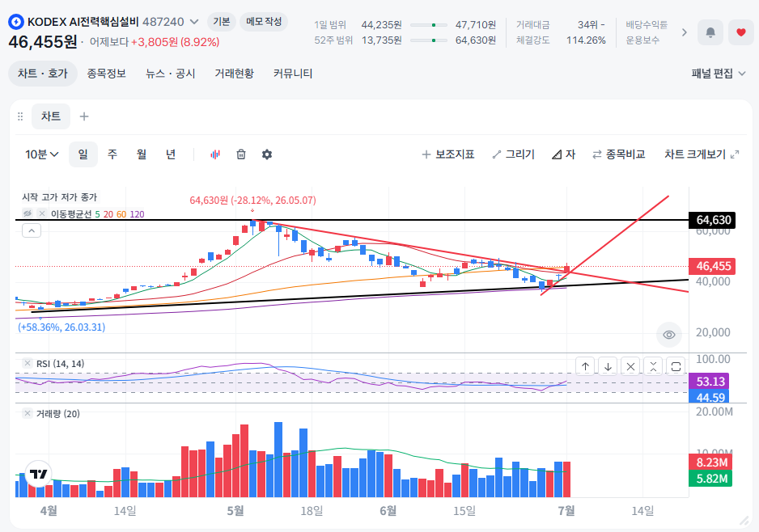Toggle moving average line visibility eye
The width and height of the screenshot is (759, 532).
[x=28, y=213]
